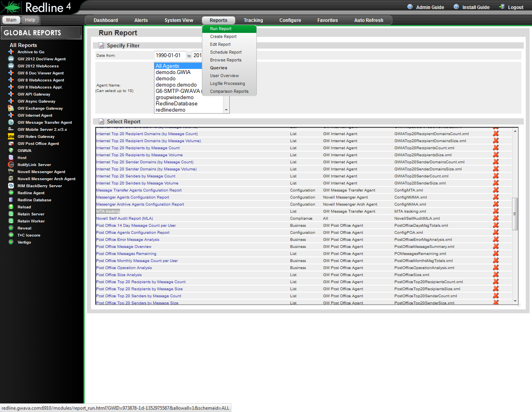Open User Overview from Queries section
Viewport: 532px width, 412px height.
click(224, 76)
